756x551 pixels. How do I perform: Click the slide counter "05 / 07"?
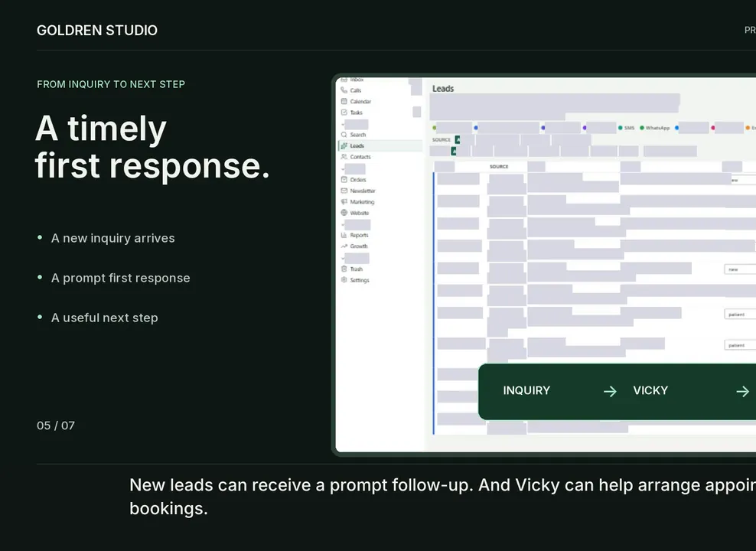56,425
